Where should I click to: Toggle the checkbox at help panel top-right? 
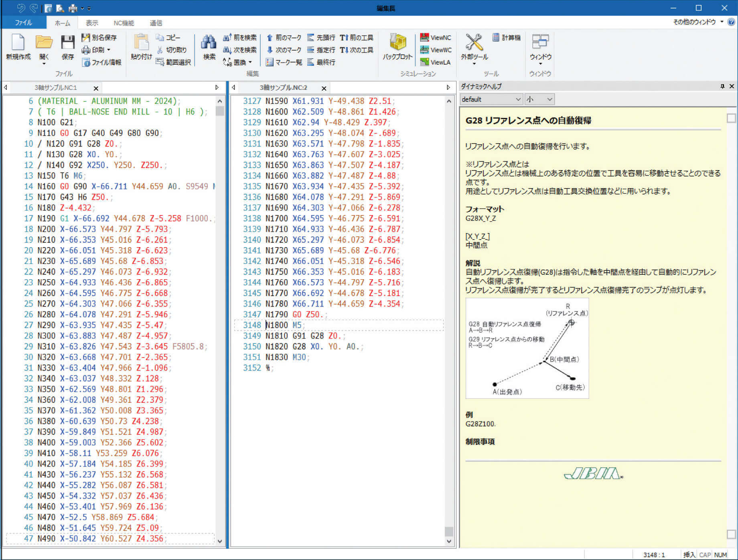pyautogui.click(x=731, y=118)
